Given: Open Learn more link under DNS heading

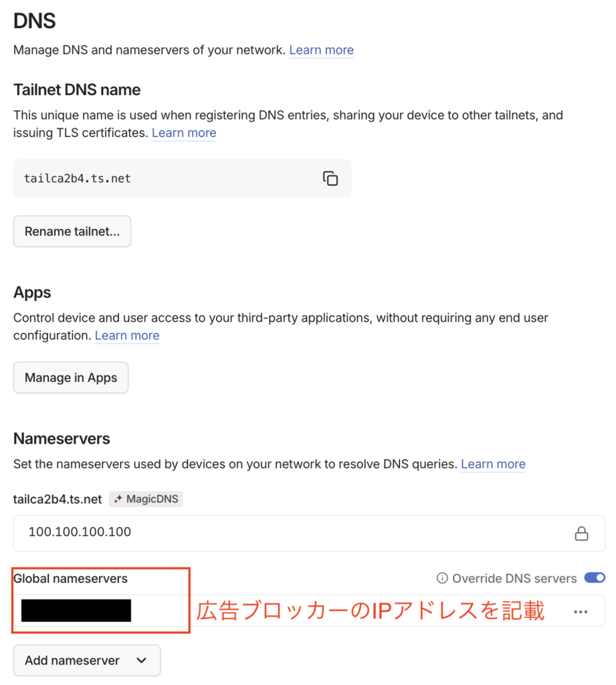Looking at the screenshot, I should click(321, 50).
